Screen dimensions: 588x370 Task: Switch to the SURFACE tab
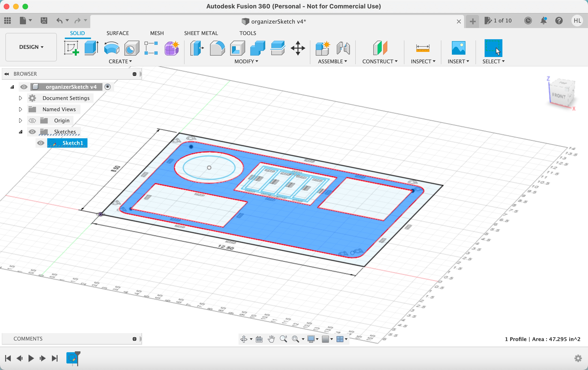click(117, 33)
